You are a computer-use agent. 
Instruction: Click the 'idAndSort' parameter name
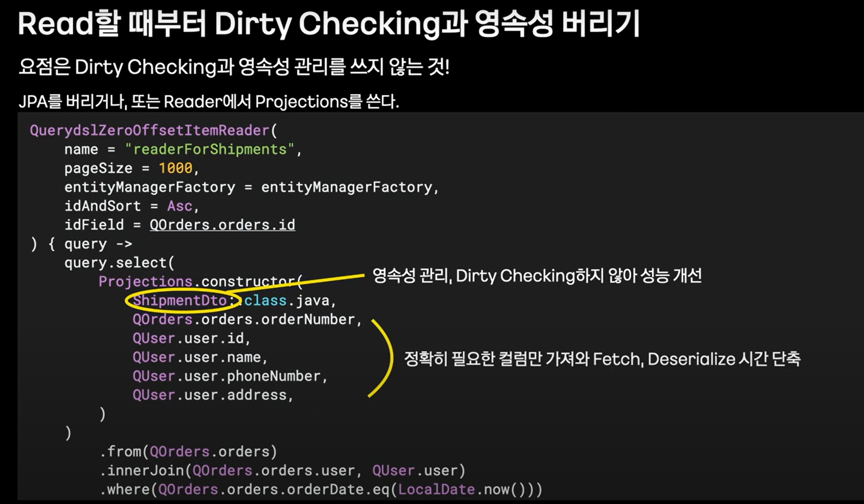pyautogui.click(x=103, y=206)
